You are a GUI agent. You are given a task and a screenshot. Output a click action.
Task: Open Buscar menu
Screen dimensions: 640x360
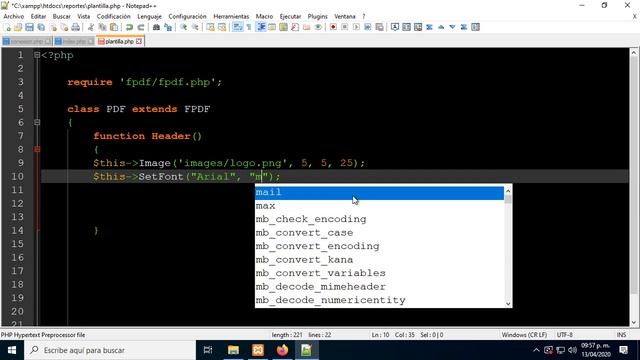pos(62,16)
